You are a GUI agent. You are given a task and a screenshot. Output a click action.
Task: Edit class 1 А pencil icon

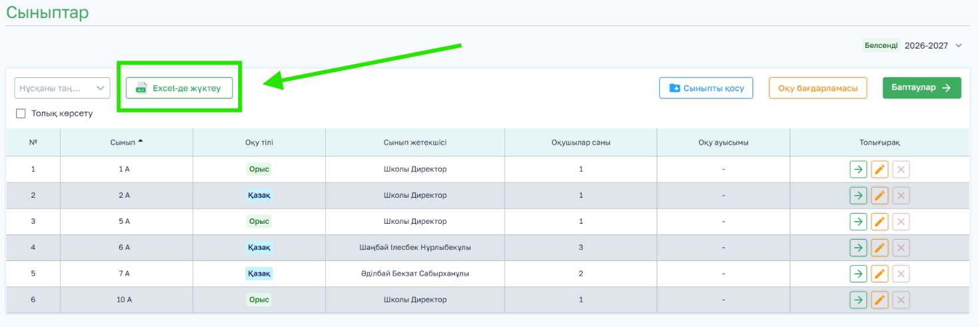pyautogui.click(x=880, y=169)
